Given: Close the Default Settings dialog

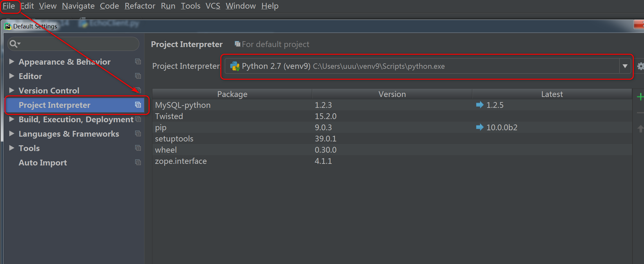Looking at the screenshot, I should (x=639, y=24).
